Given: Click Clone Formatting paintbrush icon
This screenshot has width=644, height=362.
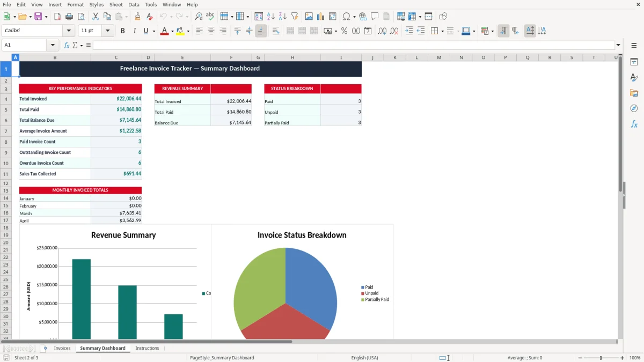Looking at the screenshot, I should (138, 17).
